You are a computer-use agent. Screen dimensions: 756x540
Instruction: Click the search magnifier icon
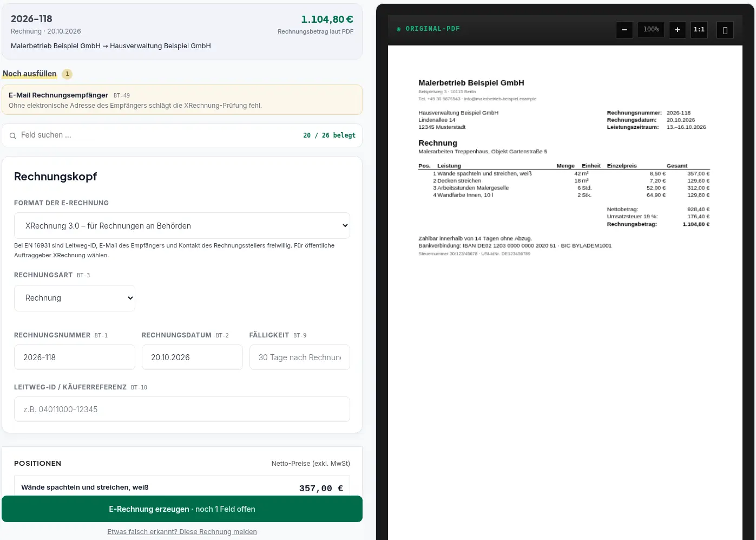[12, 135]
